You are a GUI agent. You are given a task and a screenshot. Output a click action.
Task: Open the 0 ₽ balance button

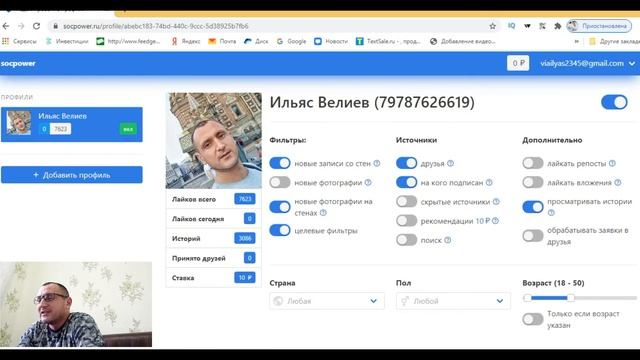(518, 63)
